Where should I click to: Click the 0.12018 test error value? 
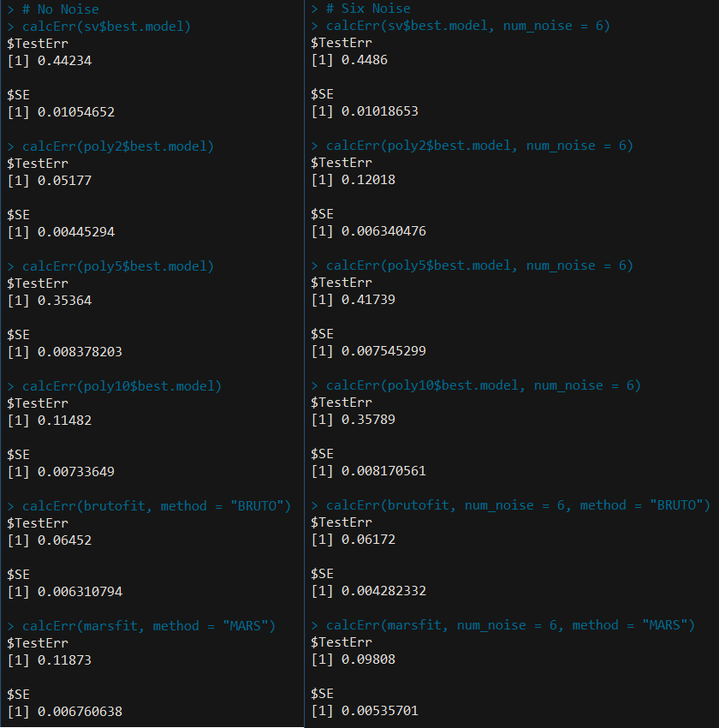click(x=368, y=180)
